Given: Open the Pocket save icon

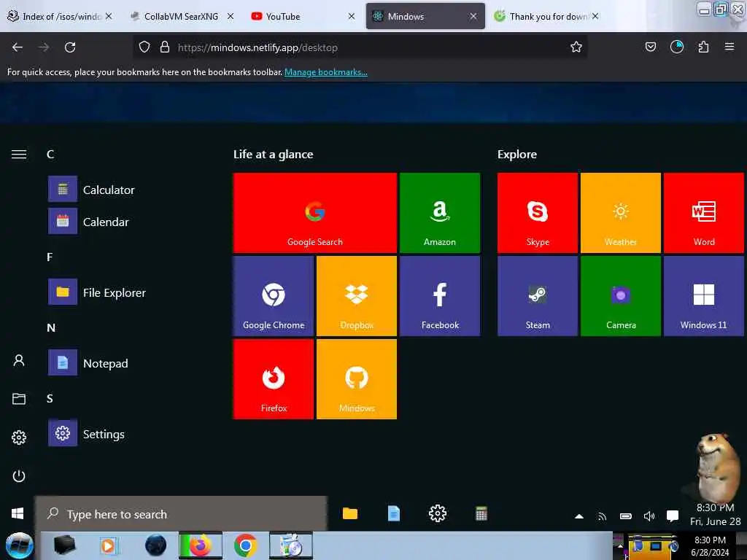Looking at the screenshot, I should (x=650, y=47).
